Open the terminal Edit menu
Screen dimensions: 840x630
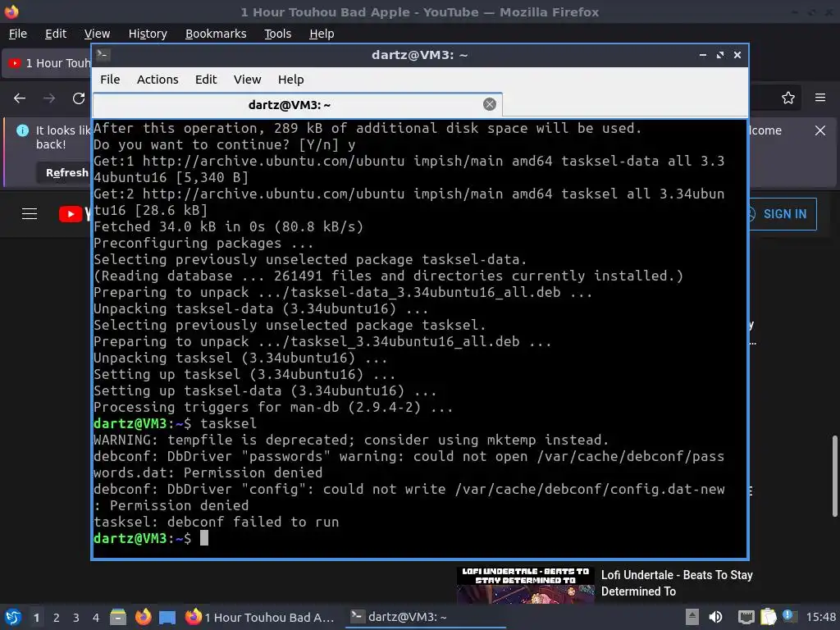[x=206, y=80]
